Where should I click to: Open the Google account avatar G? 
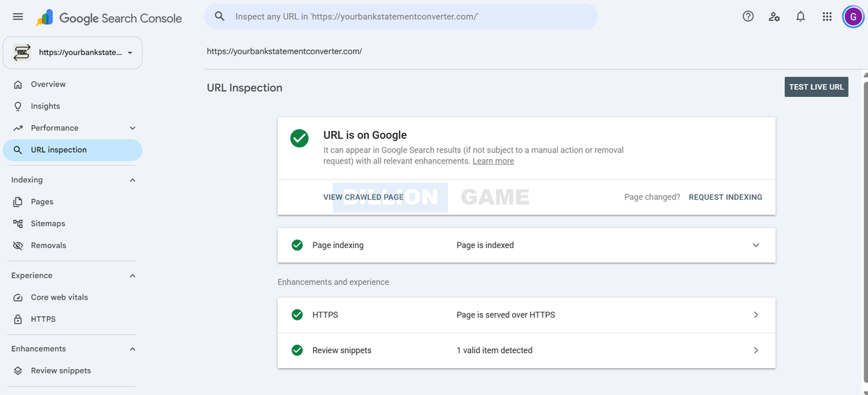point(853,17)
